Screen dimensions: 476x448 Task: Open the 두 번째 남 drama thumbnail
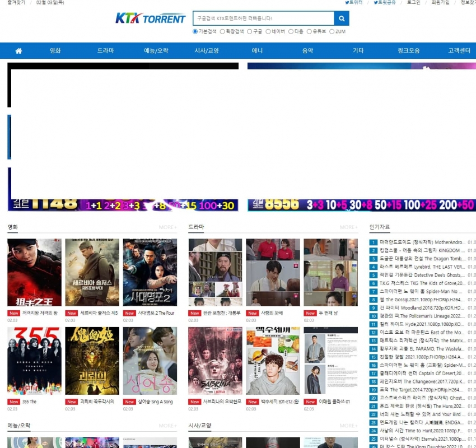pos(331,272)
